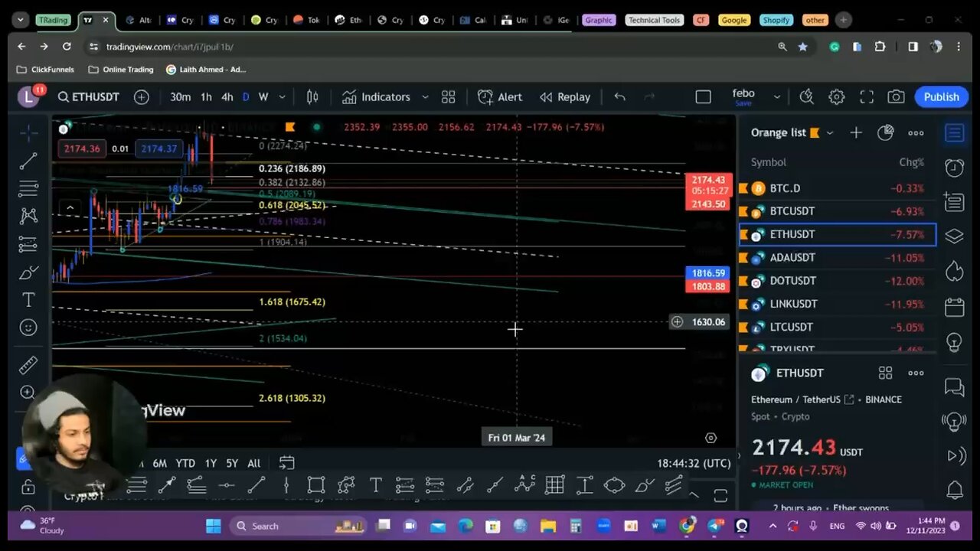Select the brush drawing tool

coord(28,272)
